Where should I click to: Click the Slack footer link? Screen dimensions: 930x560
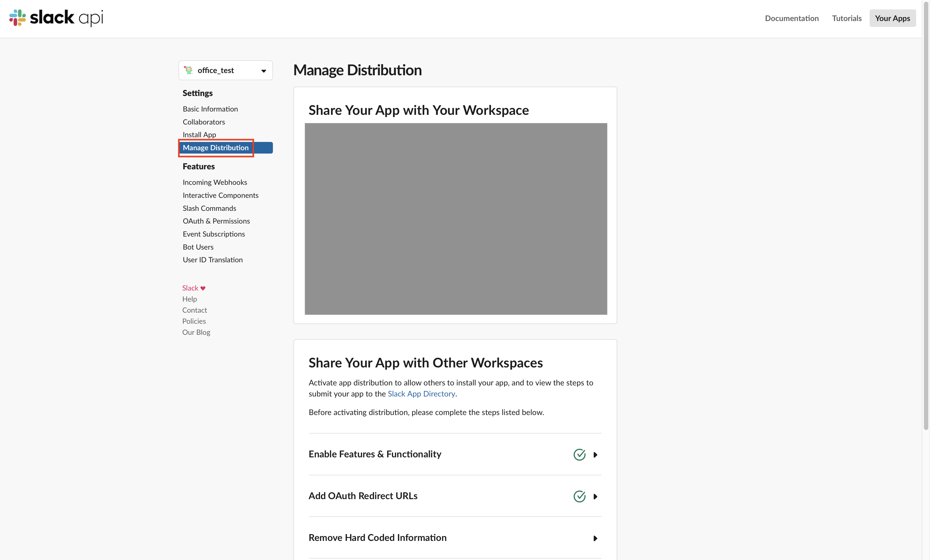190,288
